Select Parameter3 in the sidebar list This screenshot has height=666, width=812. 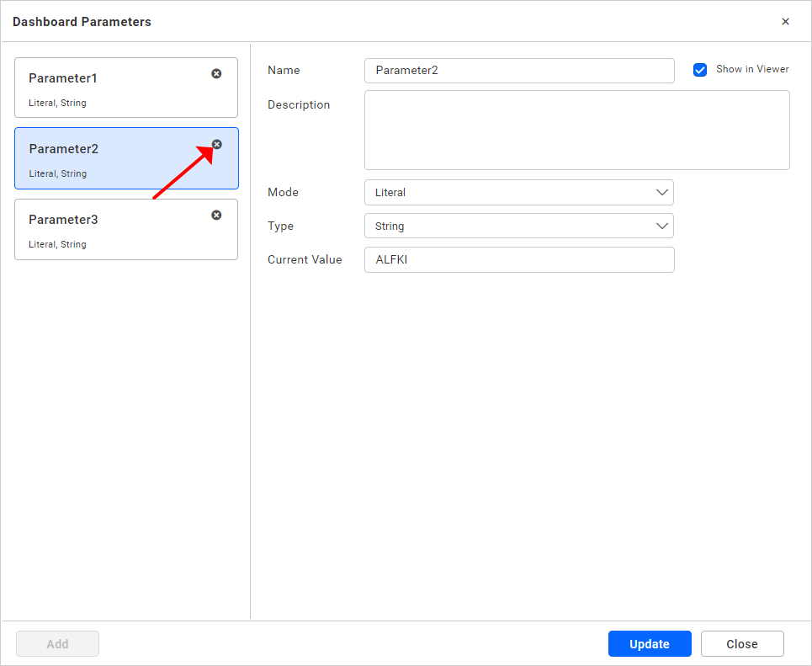click(118, 229)
